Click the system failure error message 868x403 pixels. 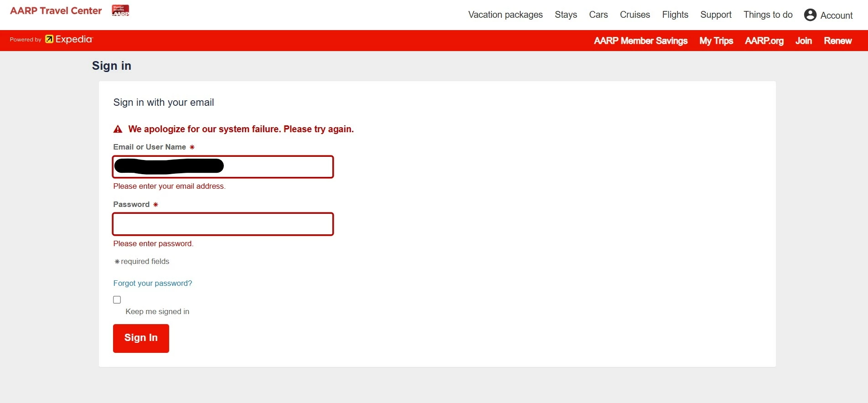click(x=241, y=129)
